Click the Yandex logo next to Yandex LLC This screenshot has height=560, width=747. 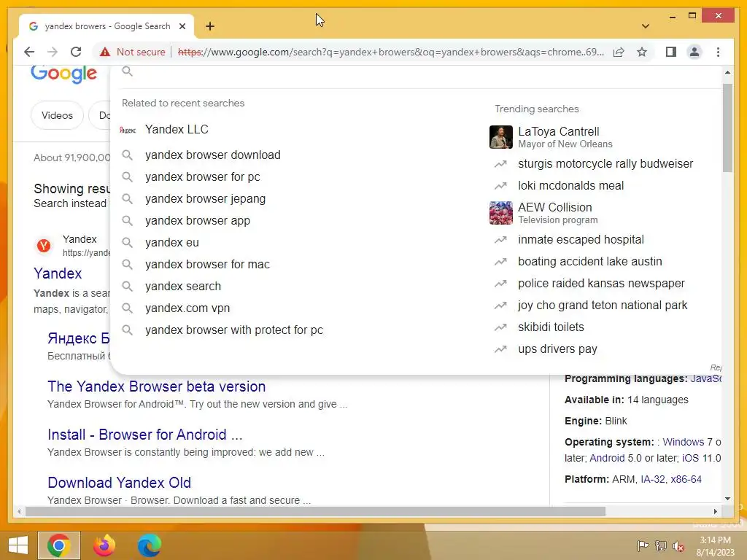click(x=127, y=130)
